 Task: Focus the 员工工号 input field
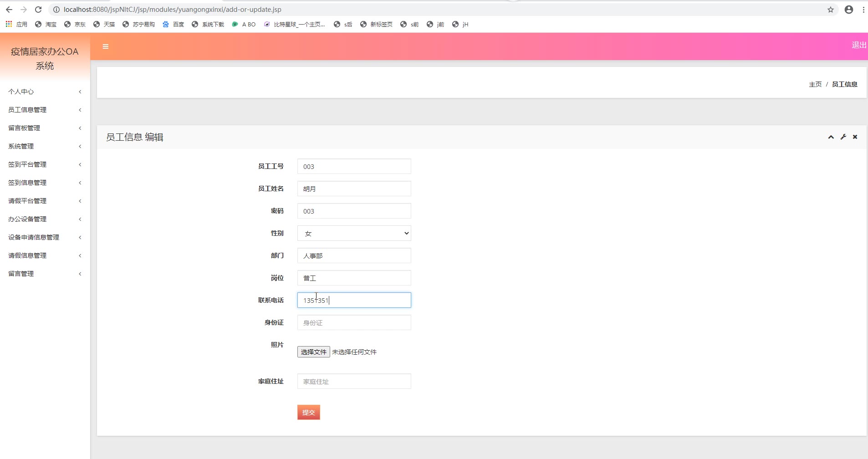[x=354, y=166]
